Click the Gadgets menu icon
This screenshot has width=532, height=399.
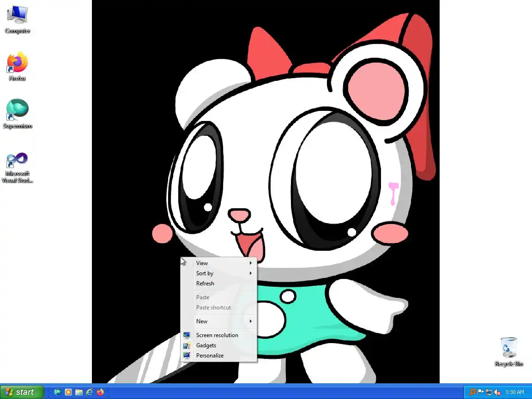pos(187,345)
